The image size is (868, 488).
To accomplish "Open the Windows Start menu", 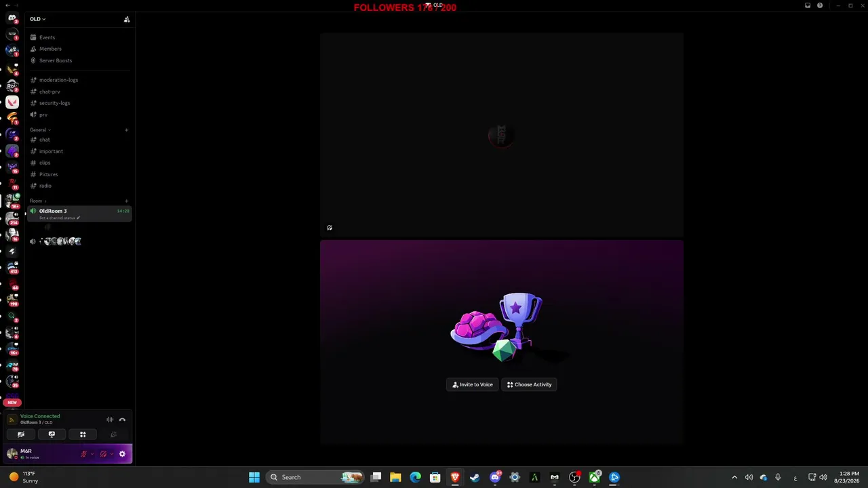I will (254, 477).
